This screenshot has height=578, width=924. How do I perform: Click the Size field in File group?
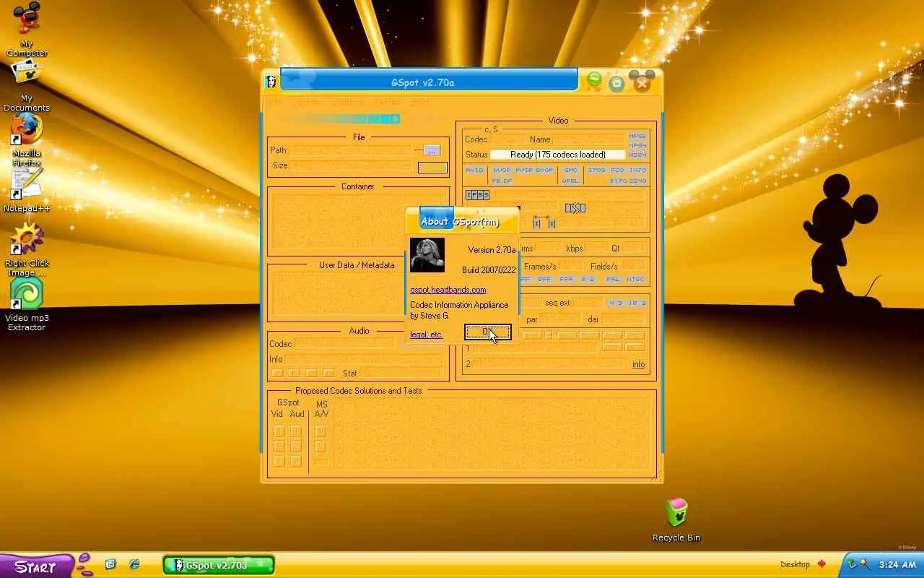352,166
